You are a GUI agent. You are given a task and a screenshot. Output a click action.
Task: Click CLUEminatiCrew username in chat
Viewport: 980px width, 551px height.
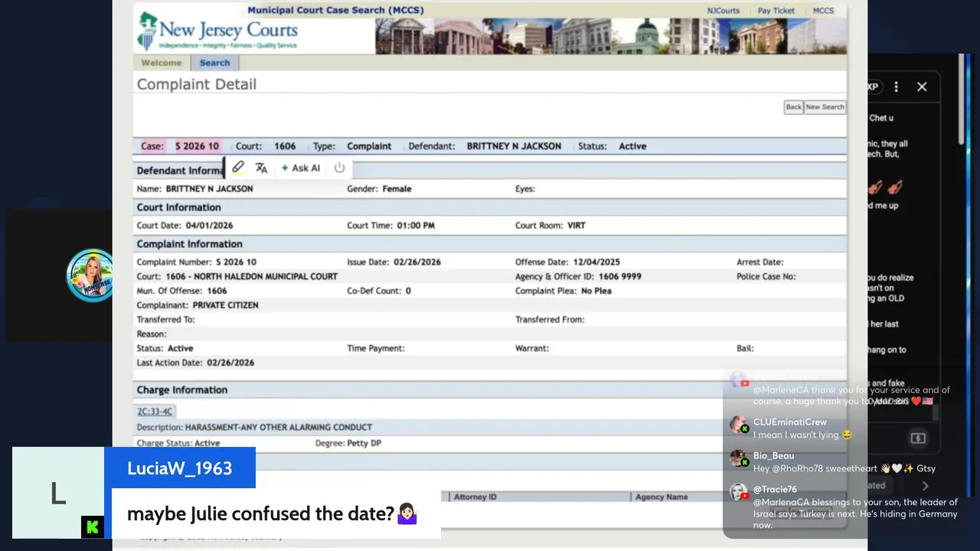[x=790, y=422]
